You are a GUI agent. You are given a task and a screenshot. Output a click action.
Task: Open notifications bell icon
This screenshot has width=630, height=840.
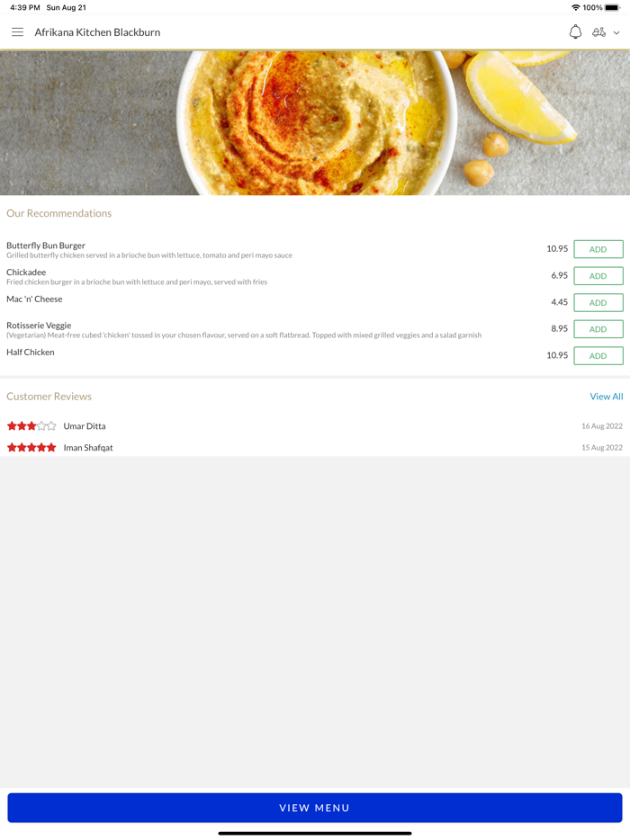pos(575,32)
